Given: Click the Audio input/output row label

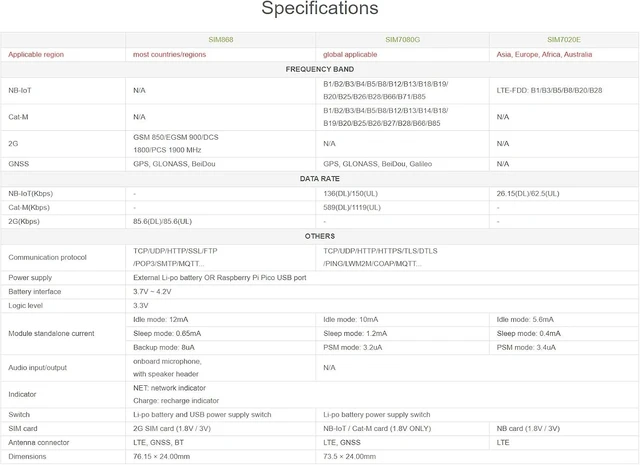Looking at the screenshot, I should point(38,367).
